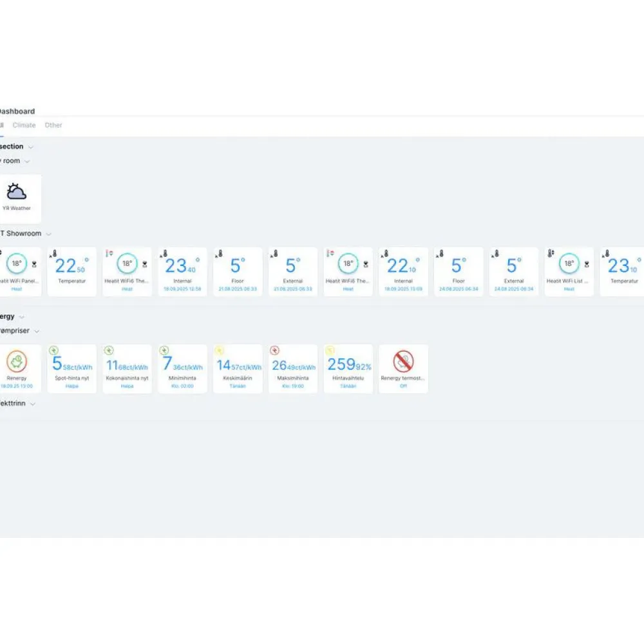Click the '26.49 ct/kWh' Maksimihinta value
Viewport: 644px width, 644px height.
pos(294,365)
